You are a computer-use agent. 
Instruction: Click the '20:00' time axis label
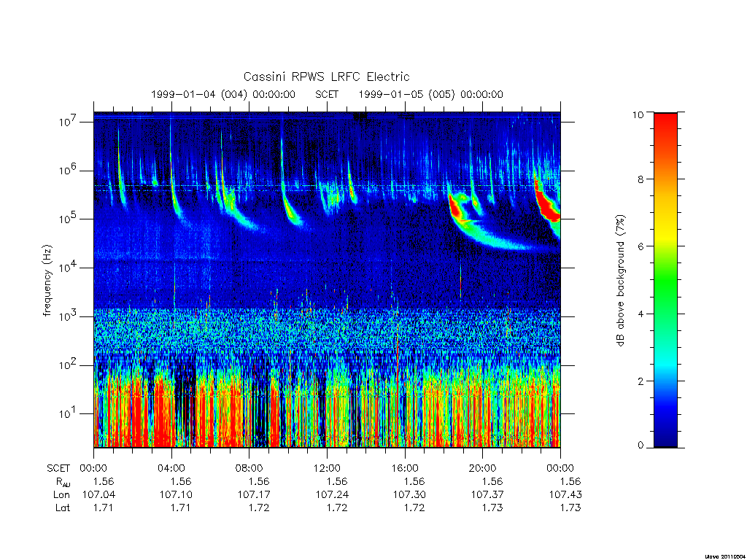coord(483,468)
